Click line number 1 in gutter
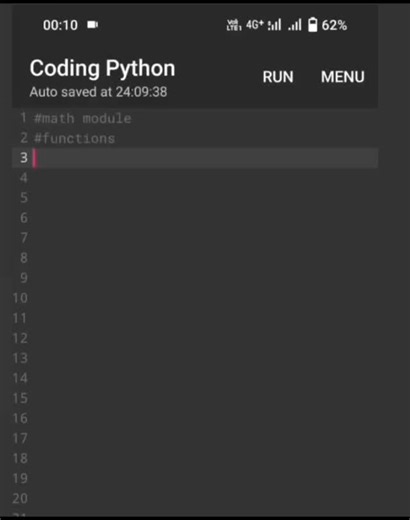 click(x=23, y=118)
